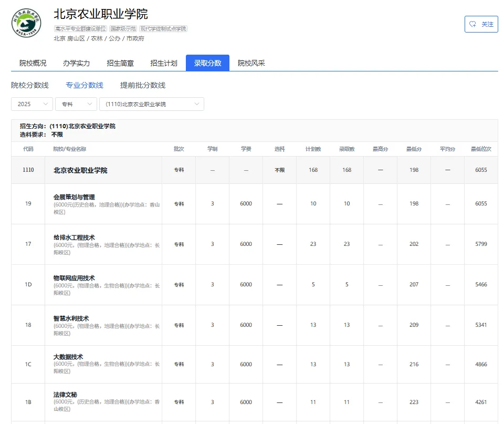The width and height of the screenshot is (504, 424).
Task: Click the 平均分 column header
Action: (x=447, y=149)
